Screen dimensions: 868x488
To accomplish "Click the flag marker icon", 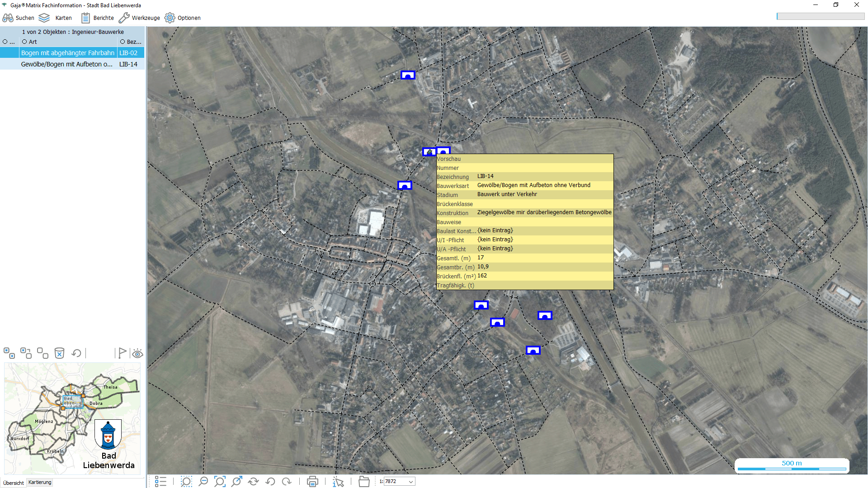I will coord(122,353).
